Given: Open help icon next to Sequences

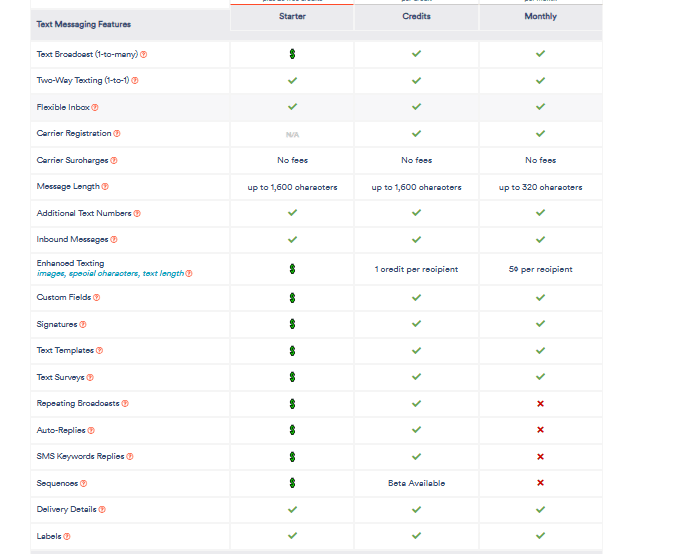Looking at the screenshot, I should coord(84,484).
